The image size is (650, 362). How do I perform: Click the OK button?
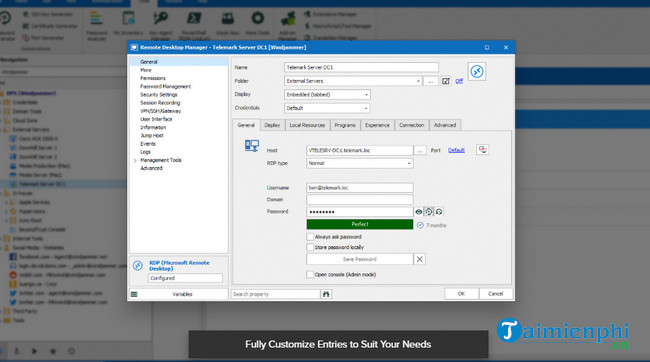(x=461, y=294)
